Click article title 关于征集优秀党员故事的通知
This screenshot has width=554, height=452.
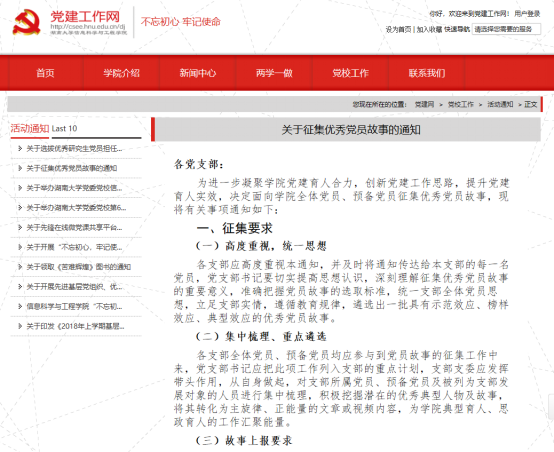(x=351, y=130)
